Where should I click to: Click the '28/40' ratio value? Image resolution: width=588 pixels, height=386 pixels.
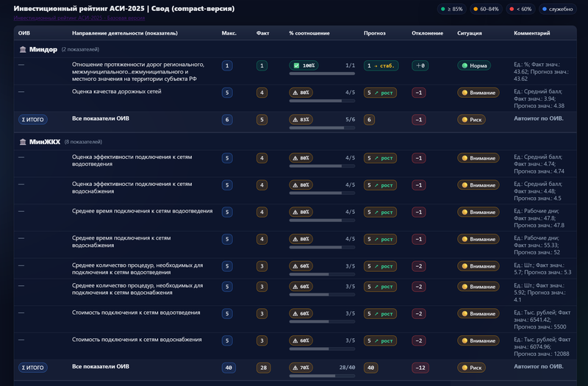347,368
